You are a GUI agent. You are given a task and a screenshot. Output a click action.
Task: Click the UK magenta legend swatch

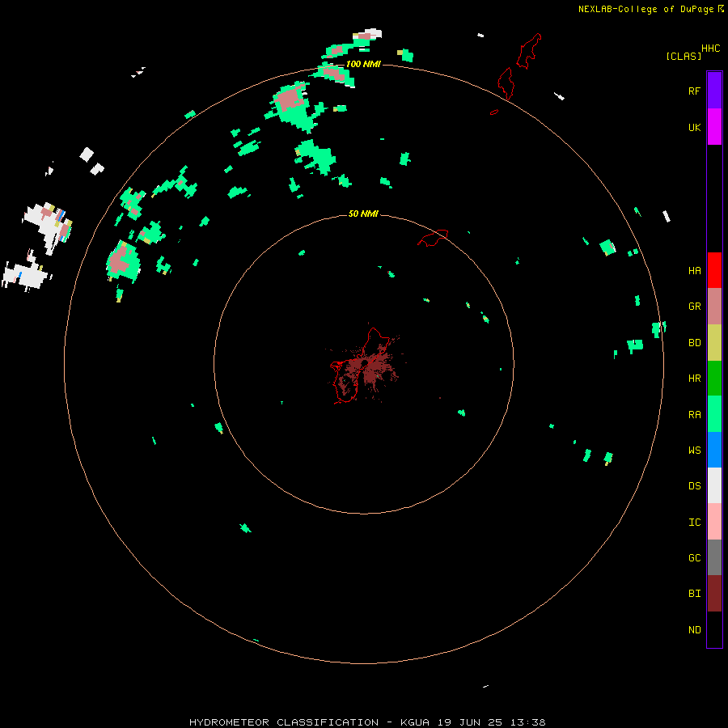pyautogui.click(x=714, y=127)
